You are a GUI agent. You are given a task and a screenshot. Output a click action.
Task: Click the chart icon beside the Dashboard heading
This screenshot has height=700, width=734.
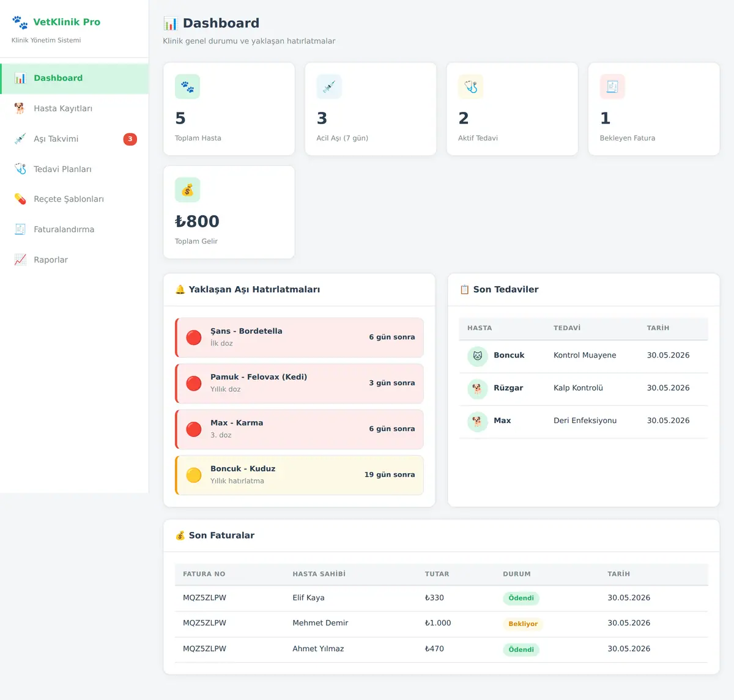pyautogui.click(x=171, y=24)
